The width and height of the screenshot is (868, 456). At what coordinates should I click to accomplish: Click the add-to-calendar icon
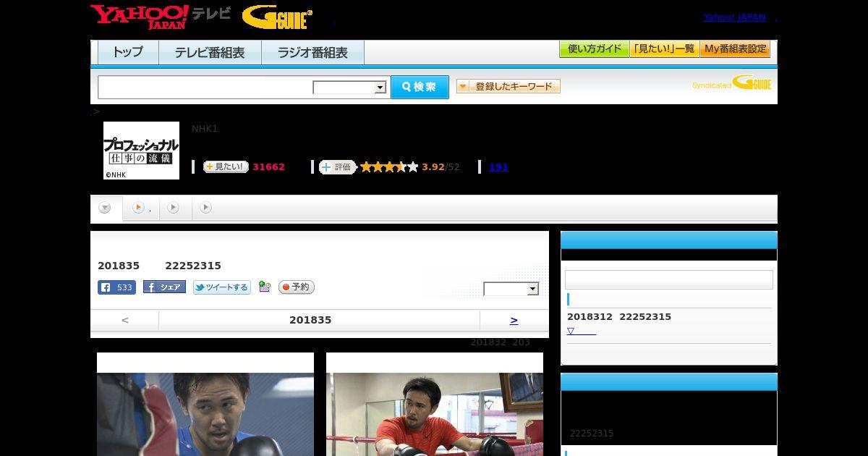[x=265, y=287]
